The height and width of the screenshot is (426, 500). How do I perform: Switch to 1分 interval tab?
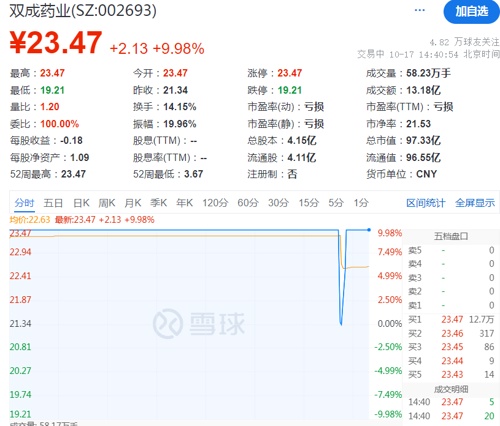click(x=361, y=202)
